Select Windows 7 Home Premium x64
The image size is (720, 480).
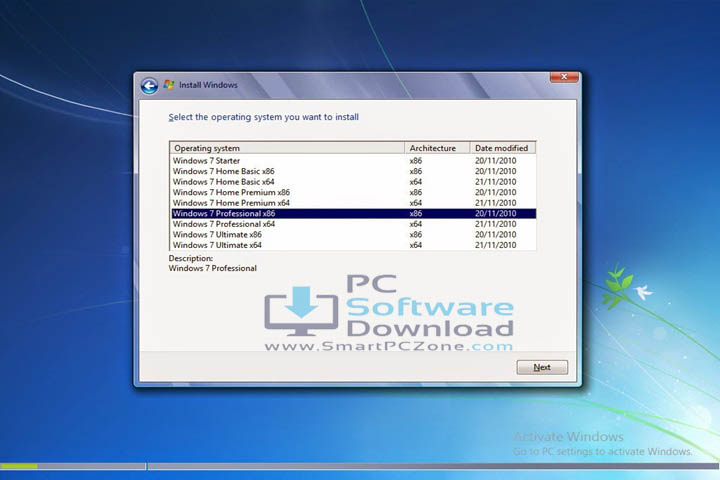pyautogui.click(x=353, y=203)
